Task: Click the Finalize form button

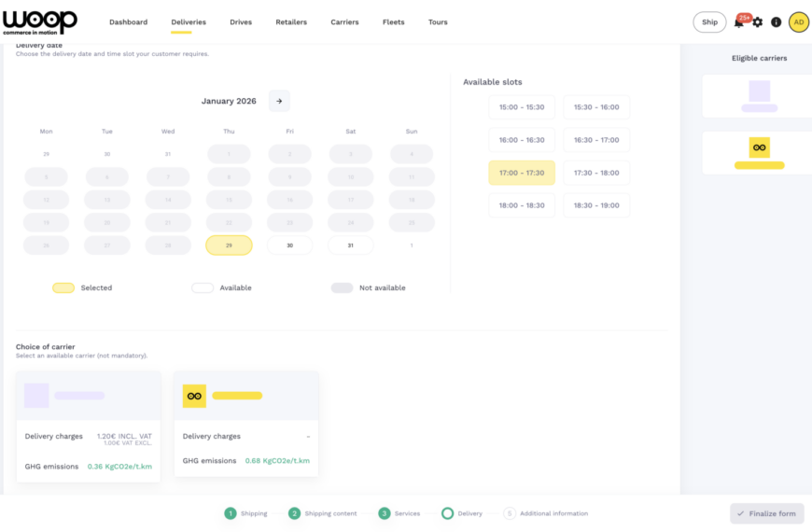Action: (x=766, y=513)
